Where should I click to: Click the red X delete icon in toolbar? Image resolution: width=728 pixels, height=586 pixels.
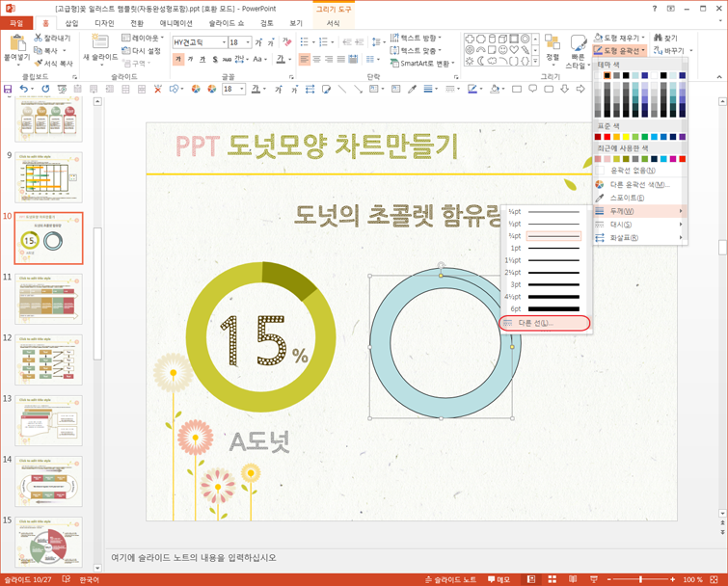click(158, 89)
